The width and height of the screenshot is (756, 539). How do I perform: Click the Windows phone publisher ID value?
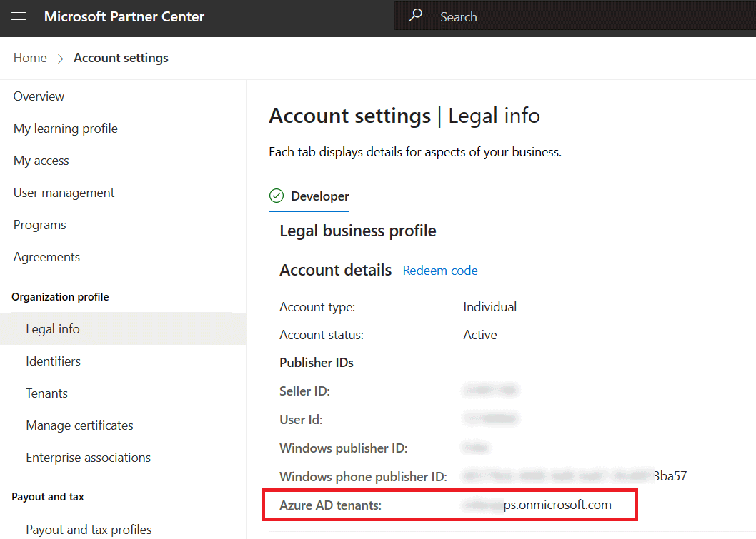575,476
